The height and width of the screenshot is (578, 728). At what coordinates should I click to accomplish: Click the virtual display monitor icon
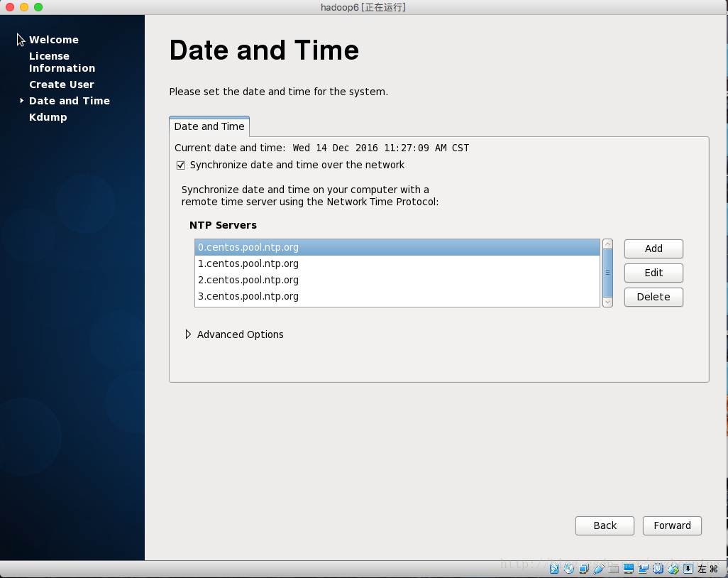click(629, 569)
